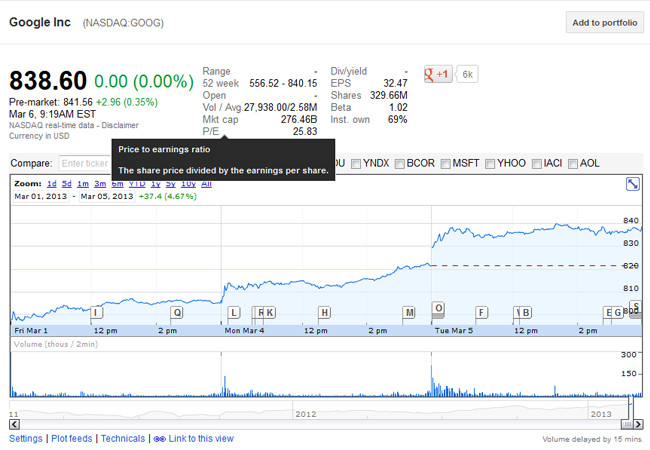Click the pre-market price 841.56
The width and height of the screenshot is (650, 450).
point(78,102)
